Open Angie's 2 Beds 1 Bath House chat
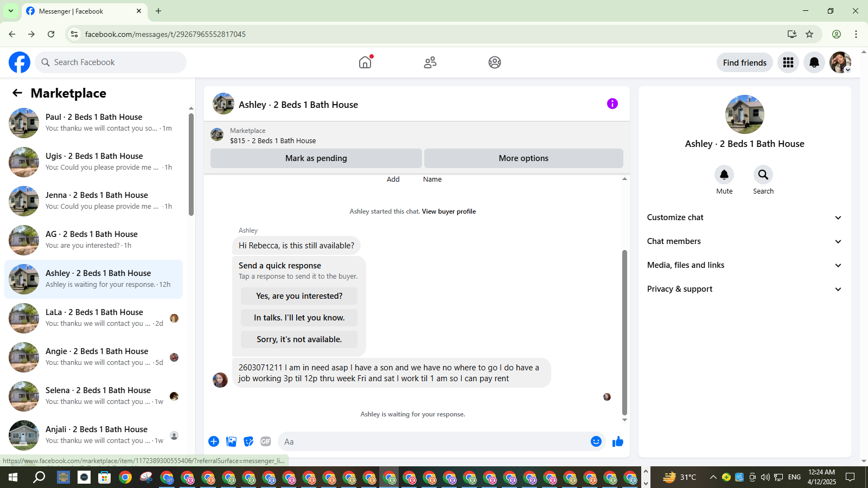This screenshot has height=488, width=868. coord(94,357)
